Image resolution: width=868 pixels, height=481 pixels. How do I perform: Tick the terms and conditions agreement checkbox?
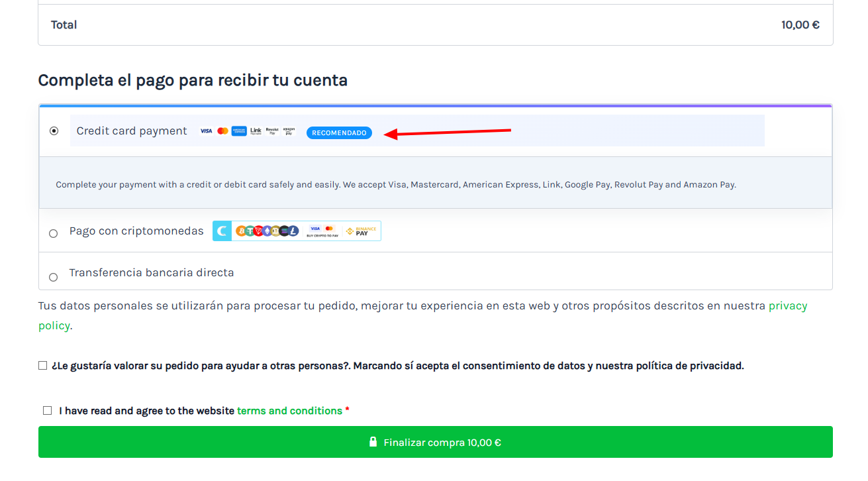pyautogui.click(x=47, y=411)
